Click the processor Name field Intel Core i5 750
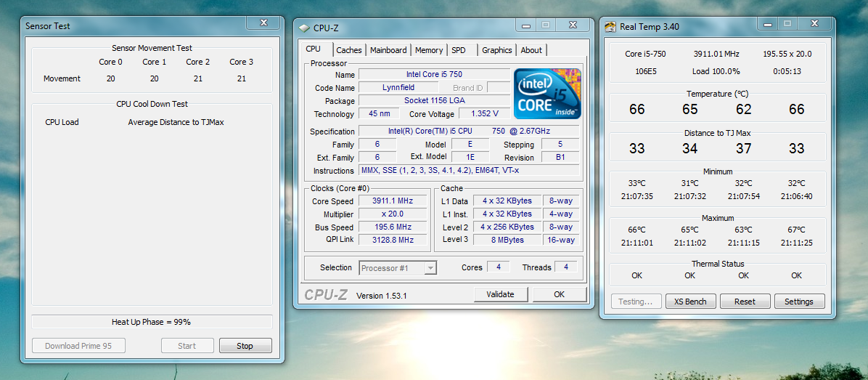Viewport: 868px width, 380px height. click(434, 74)
